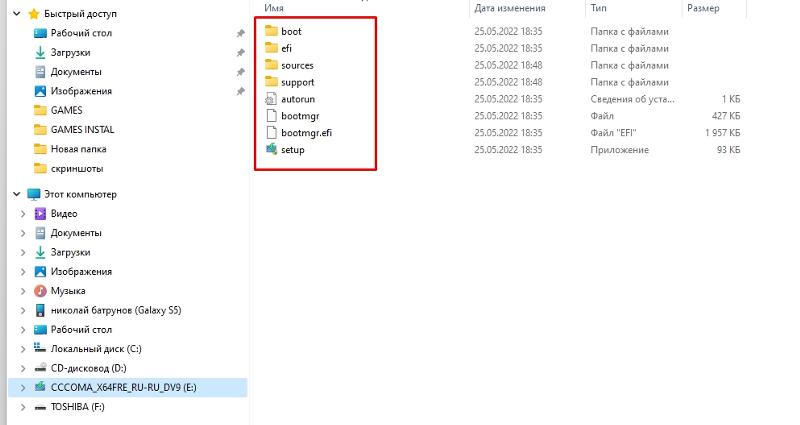Image resolution: width=800 pixels, height=425 pixels.
Task: Click the Загрузки arrow icon in Quick access
Action: pyautogui.click(x=40, y=53)
